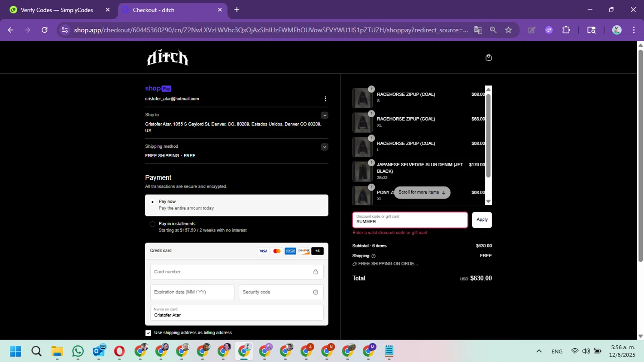Click the shipping info help icon
The height and width of the screenshot is (362, 644).
[373, 256]
